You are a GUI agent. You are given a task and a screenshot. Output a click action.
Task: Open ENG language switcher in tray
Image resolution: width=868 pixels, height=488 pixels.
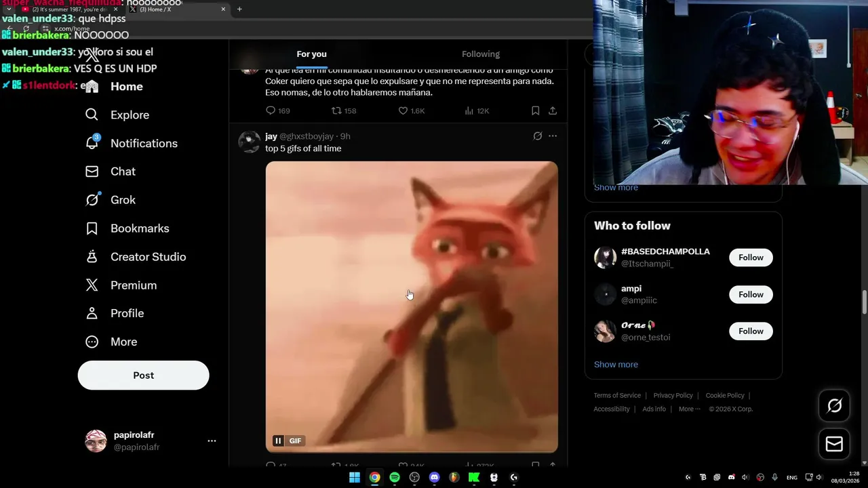[x=791, y=477]
